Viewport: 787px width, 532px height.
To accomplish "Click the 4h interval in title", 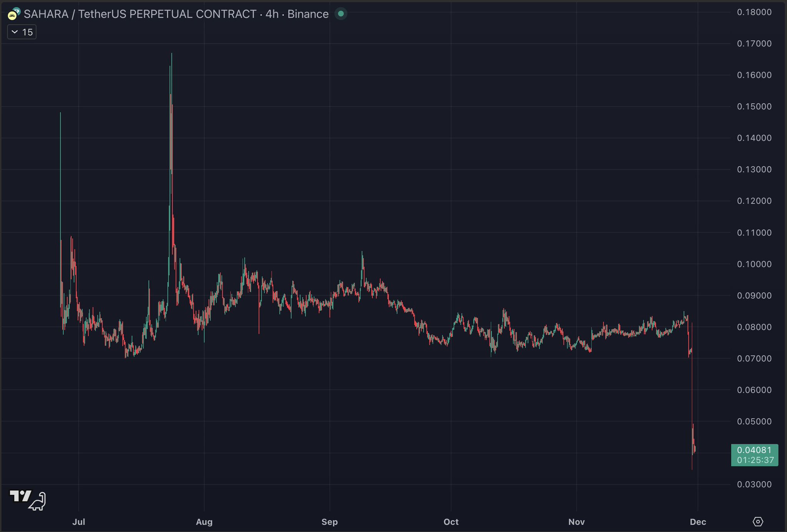I will click(272, 14).
